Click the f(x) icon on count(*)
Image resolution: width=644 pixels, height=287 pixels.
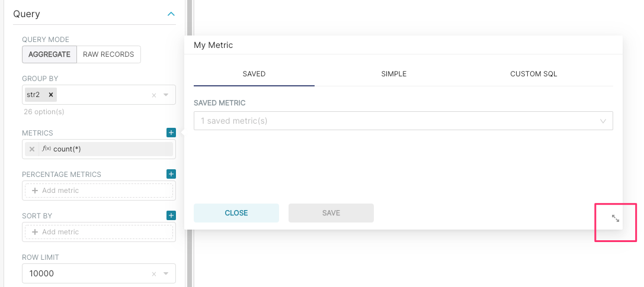46,149
